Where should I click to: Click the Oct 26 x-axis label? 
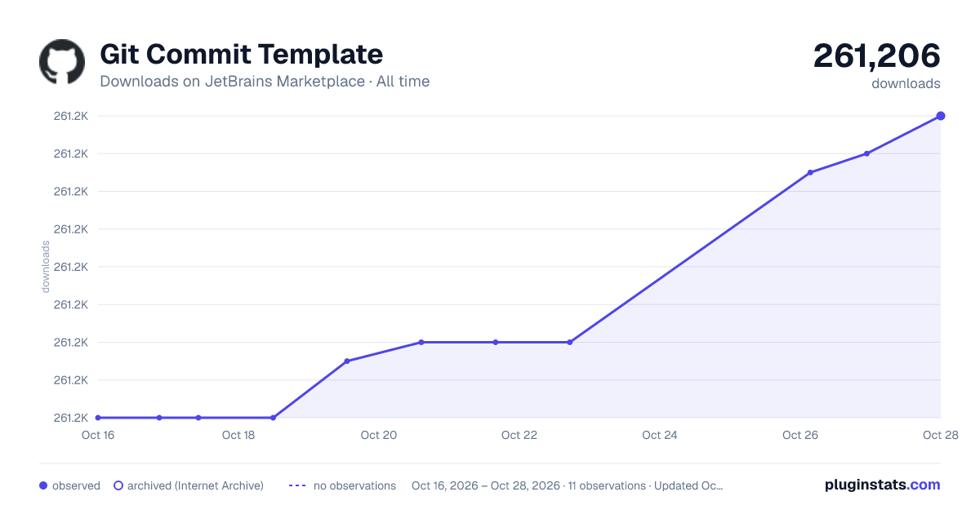click(800, 435)
